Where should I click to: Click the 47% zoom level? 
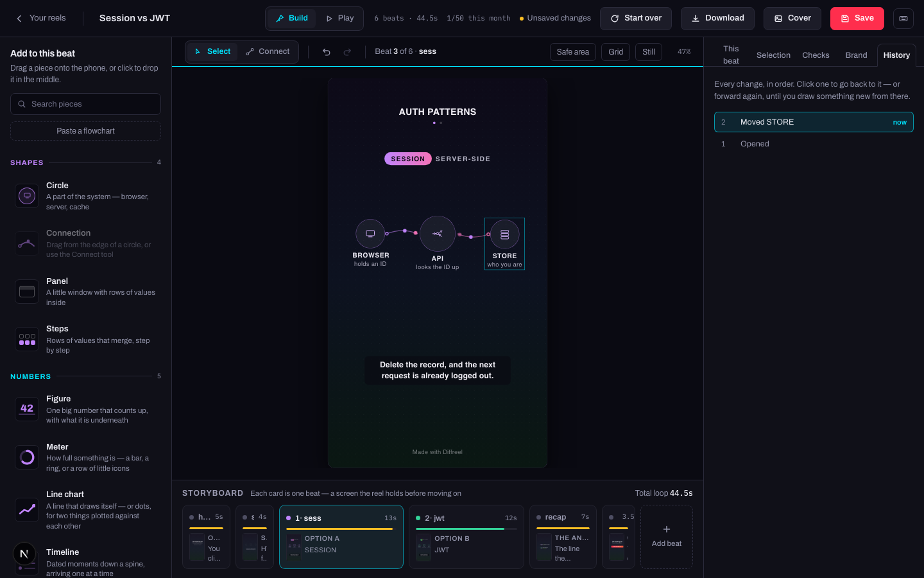click(x=684, y=52)
